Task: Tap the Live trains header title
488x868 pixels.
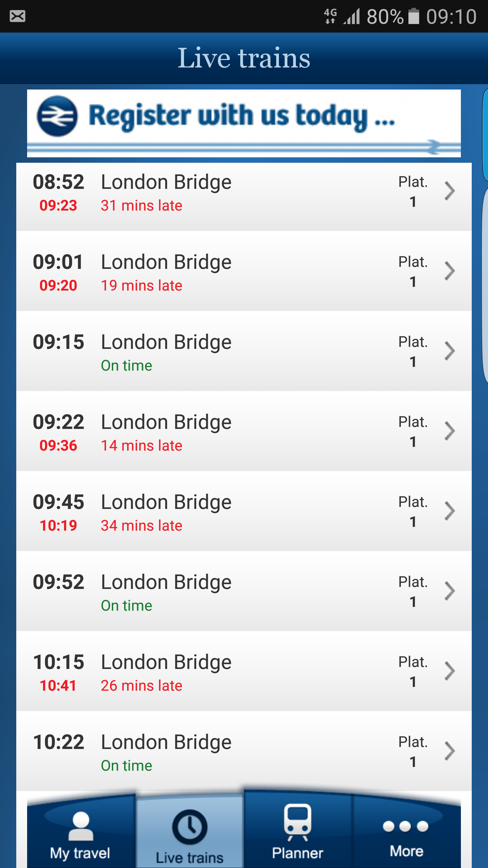Action: pos(244,58)
